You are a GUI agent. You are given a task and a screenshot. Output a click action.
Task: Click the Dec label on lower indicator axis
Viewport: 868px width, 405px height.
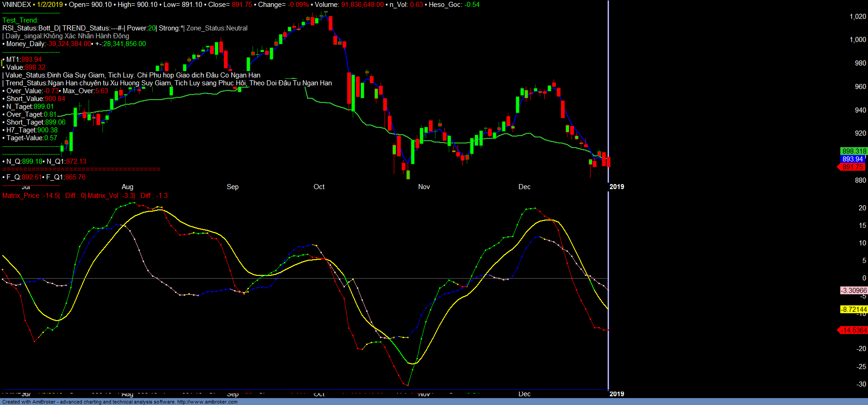pos(524,394)
